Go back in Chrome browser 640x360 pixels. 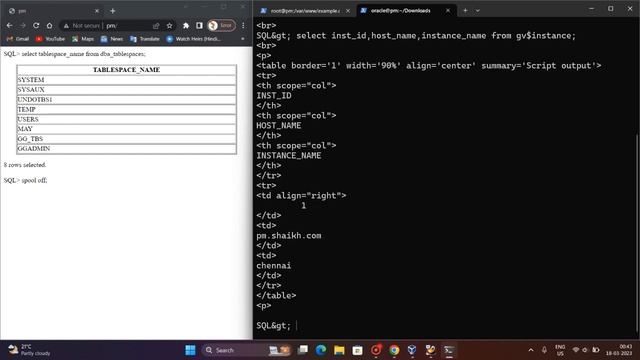[9, 25]
